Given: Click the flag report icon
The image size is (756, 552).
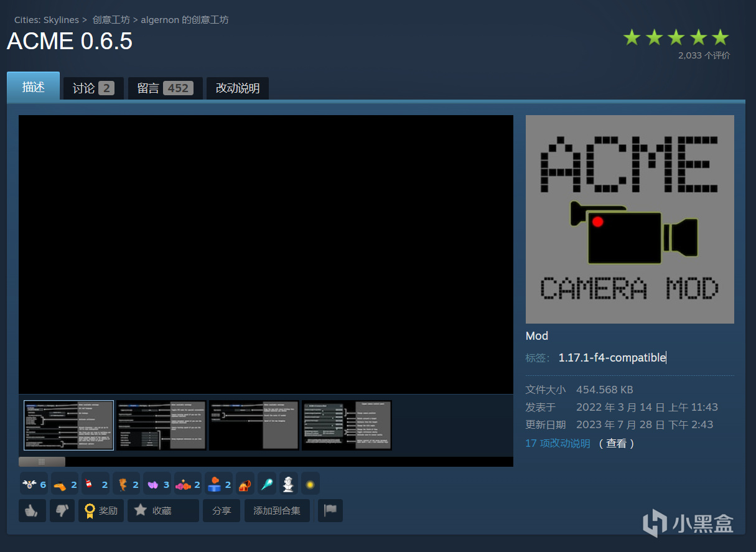Looking at the screenshot, I should click(330, 510).
